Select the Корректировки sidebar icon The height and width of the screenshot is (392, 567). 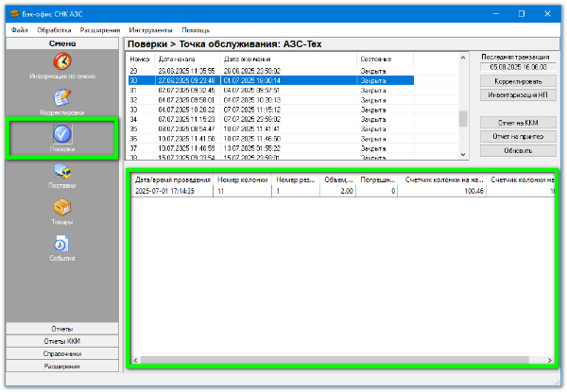coord(62,97)
